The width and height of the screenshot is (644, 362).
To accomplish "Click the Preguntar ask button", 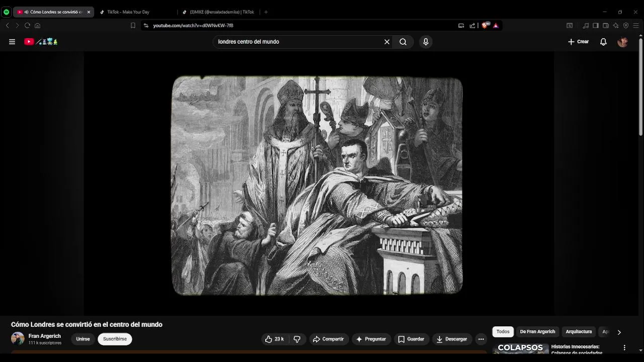I will click(371, 339).
